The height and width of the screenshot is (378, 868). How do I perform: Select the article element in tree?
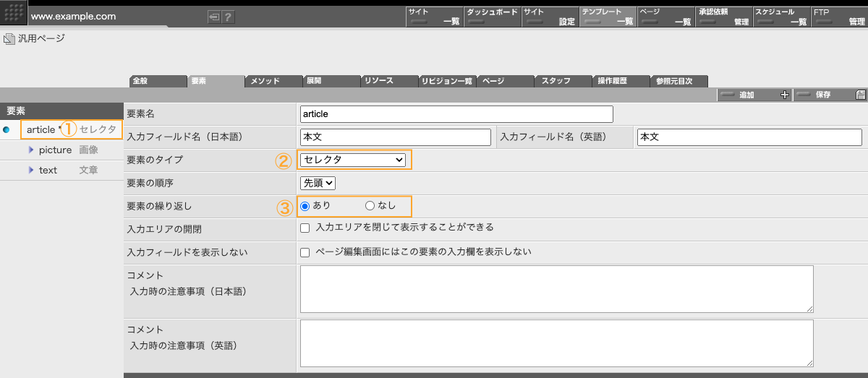tap(41, 129)
